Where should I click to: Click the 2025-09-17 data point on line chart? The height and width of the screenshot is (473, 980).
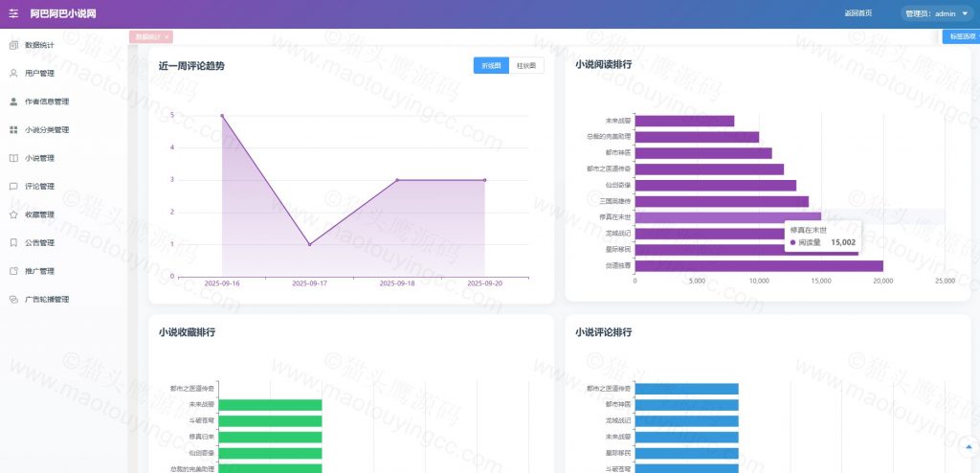click(x=309, y=244)
